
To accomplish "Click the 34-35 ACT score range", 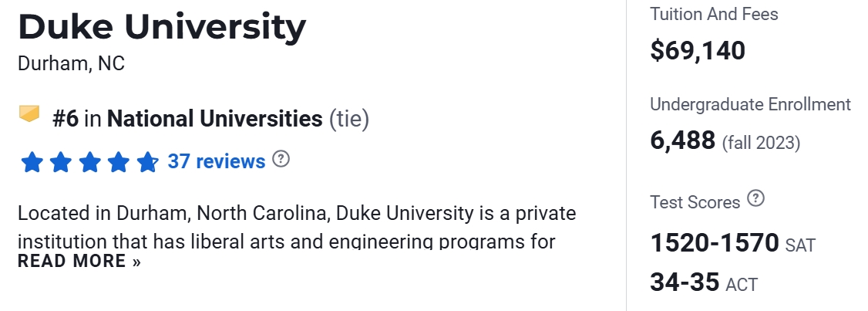I will click(x=685, y=282).
